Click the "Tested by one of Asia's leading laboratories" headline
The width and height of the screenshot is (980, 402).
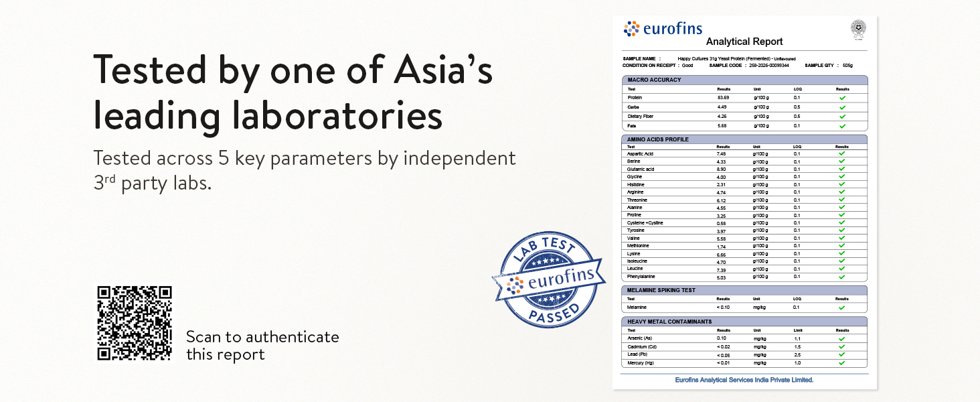point(293,93)
